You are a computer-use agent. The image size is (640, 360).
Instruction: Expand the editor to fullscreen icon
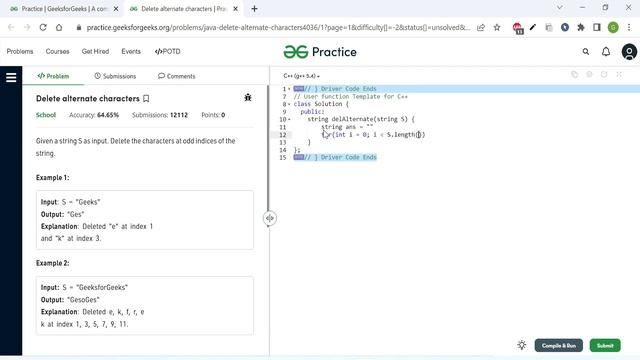619,74
